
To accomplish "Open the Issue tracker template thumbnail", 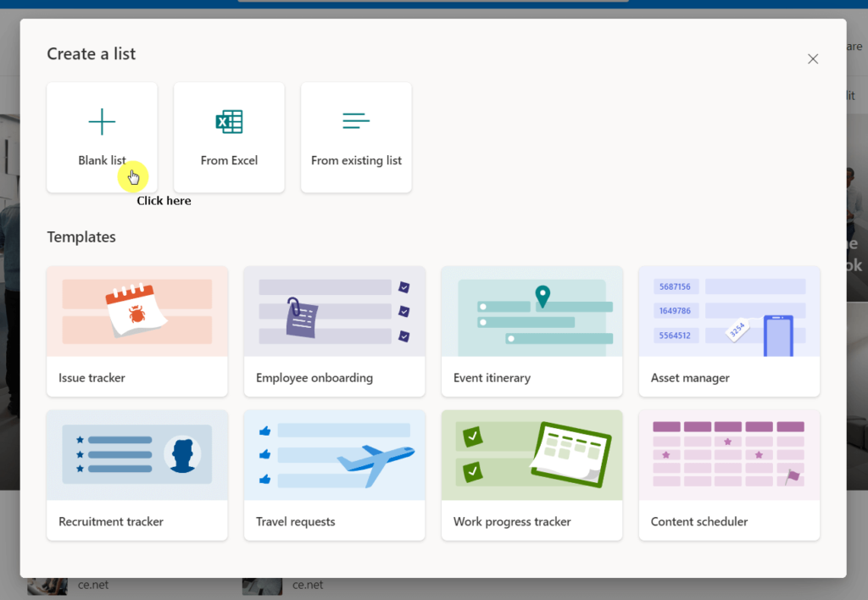I will coord(137,312).
